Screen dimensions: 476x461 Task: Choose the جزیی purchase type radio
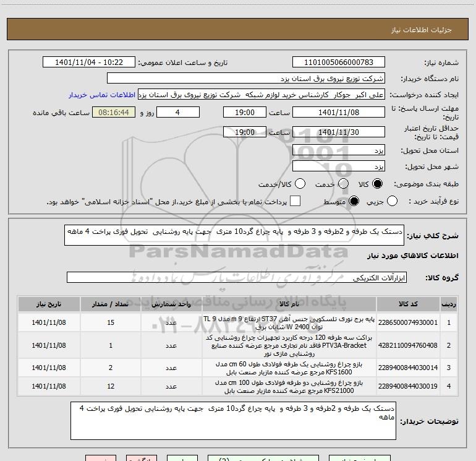tap(392, 201)
